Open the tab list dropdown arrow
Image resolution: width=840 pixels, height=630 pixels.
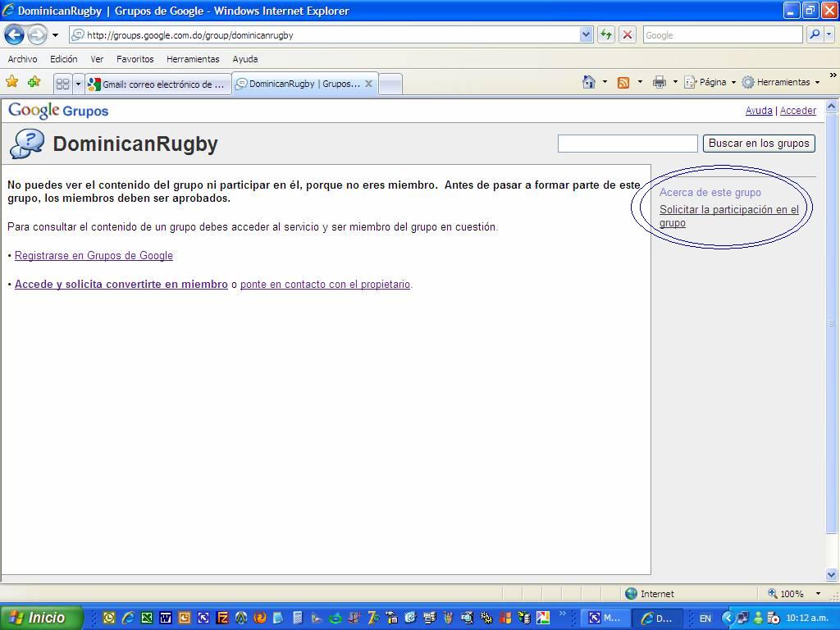[78, 84]
